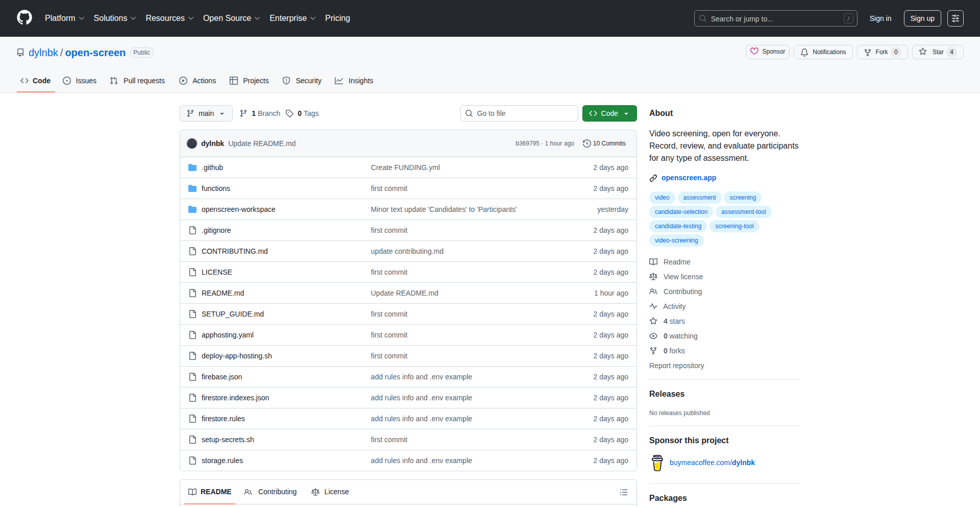Open the functions folder
This screenshot has width=980, height=507.
click(215, 188)
